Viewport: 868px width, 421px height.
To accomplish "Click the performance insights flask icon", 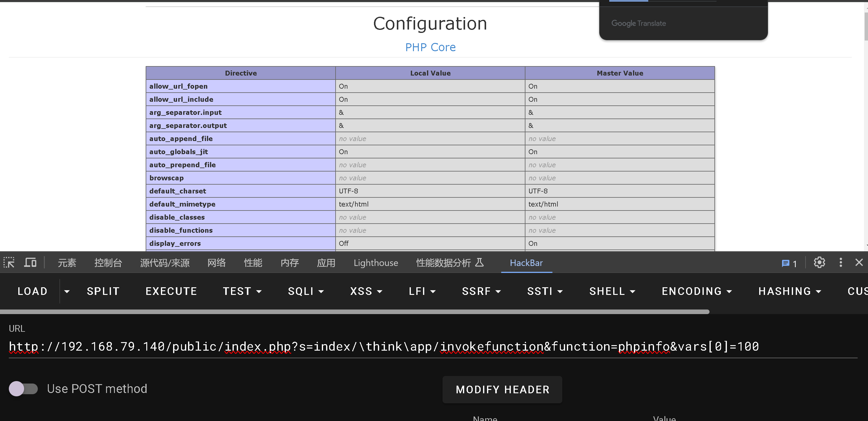I will [x=479, y=262].
